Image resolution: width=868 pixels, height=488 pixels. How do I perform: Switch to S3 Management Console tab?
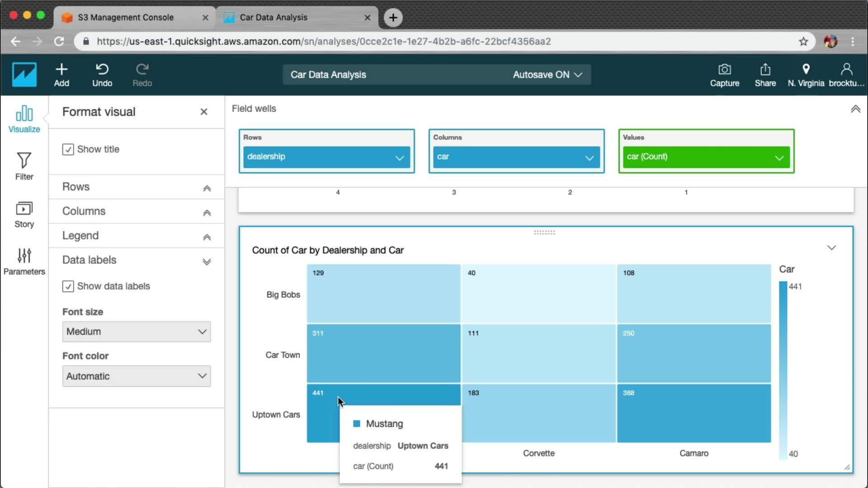pyautogui.click(x=126, y=18)
